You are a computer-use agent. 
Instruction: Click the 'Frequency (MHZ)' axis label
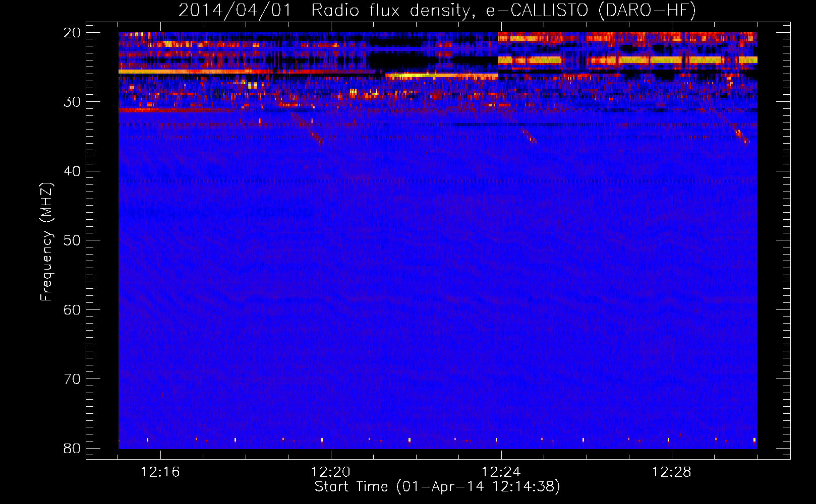(x=46, y=242)
